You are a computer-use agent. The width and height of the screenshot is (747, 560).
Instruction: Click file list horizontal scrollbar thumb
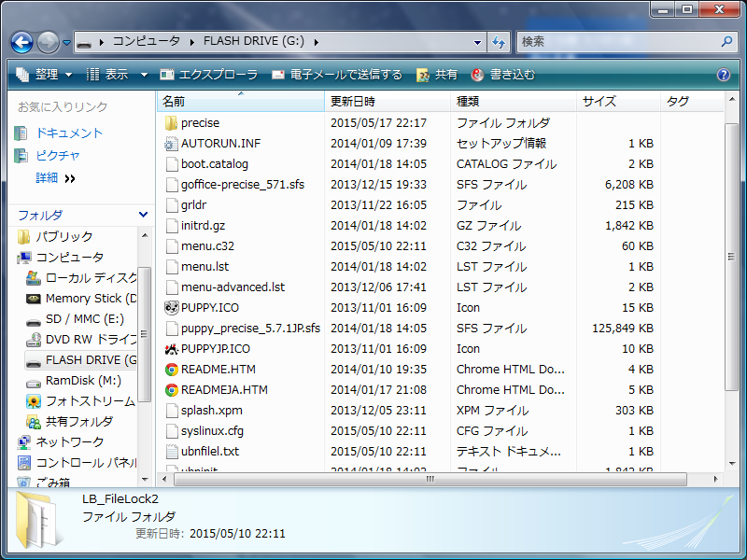coord(430,479)
